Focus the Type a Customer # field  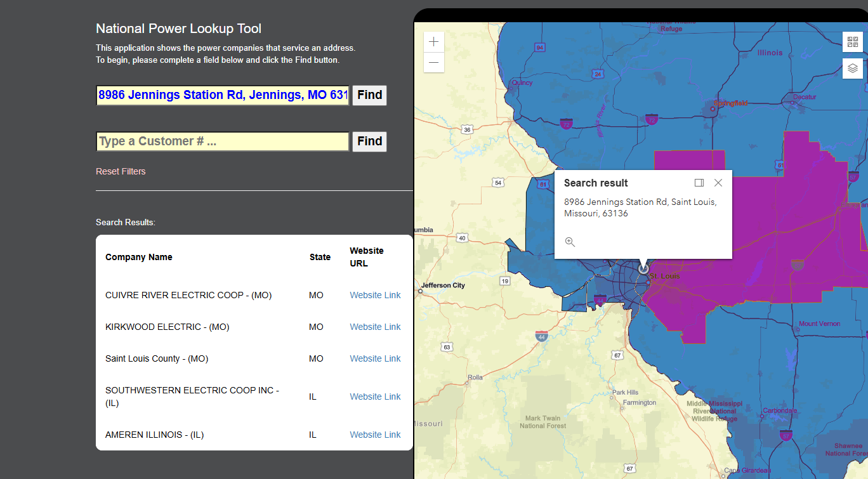[223, 141]
